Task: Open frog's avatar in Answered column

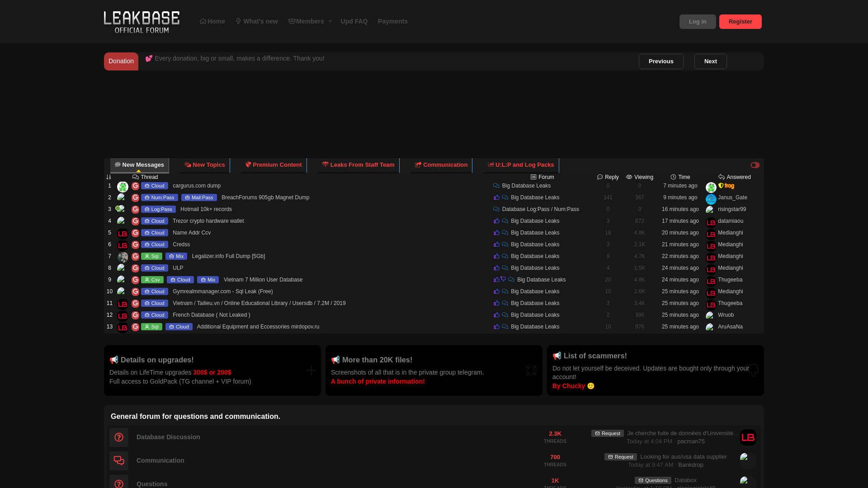Action: point(711,187)
